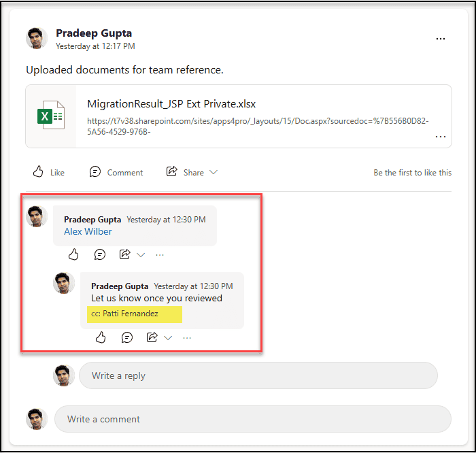
Task: Open MigrationResult_JSP Ext Private.xlsx file link
Action: pos(171,104)
